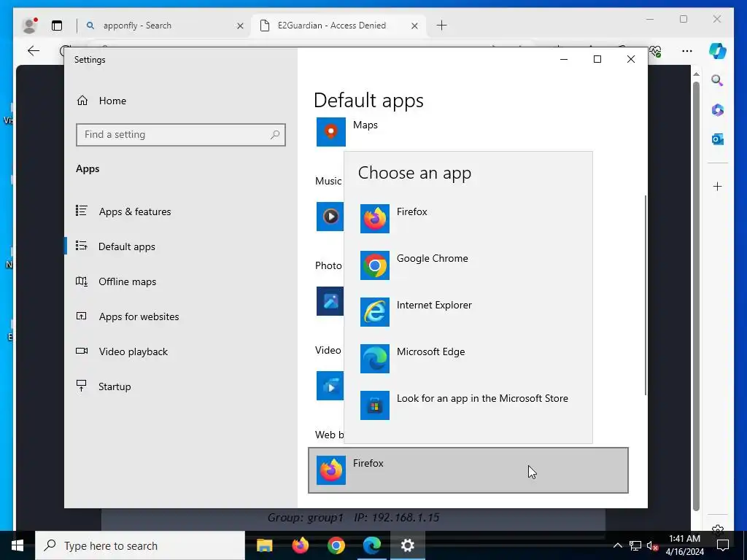Image resolution: width=747 pixels, height=560 pixels.
Task: Open the Copilot icon in Edge
Action: coord(718,50)
